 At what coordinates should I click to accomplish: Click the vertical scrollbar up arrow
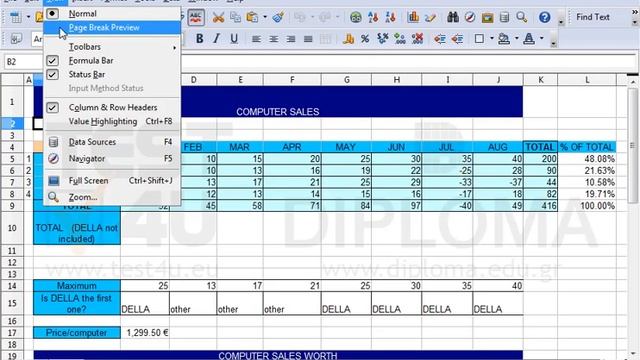[633, 82]
